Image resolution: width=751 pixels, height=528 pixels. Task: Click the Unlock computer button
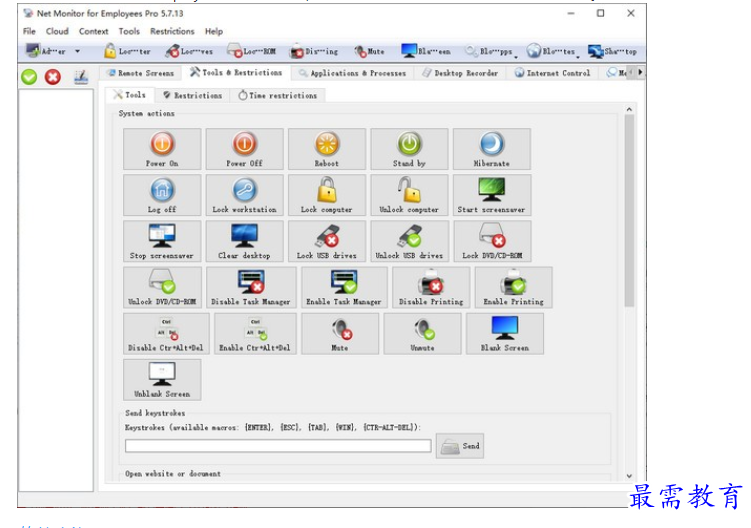[409, 195]
